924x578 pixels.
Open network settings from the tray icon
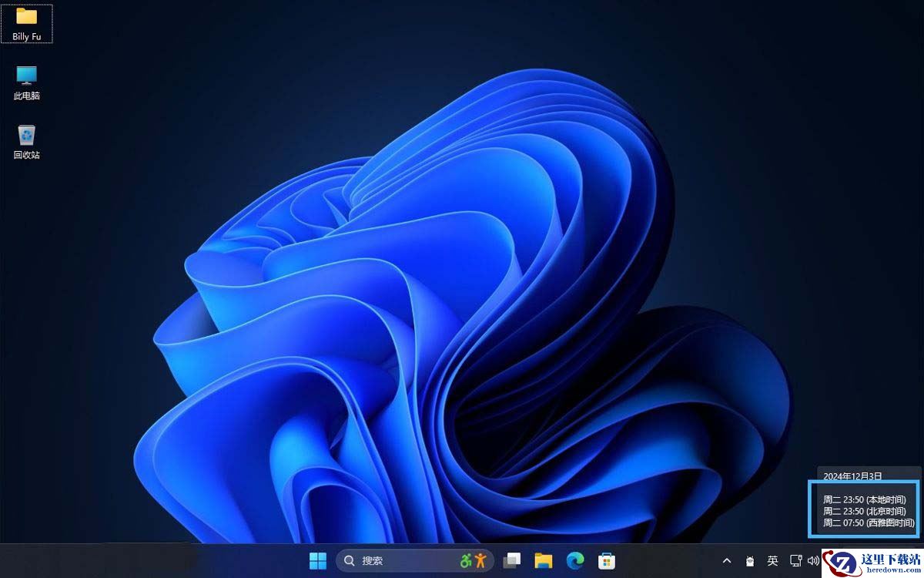(795, 561)
